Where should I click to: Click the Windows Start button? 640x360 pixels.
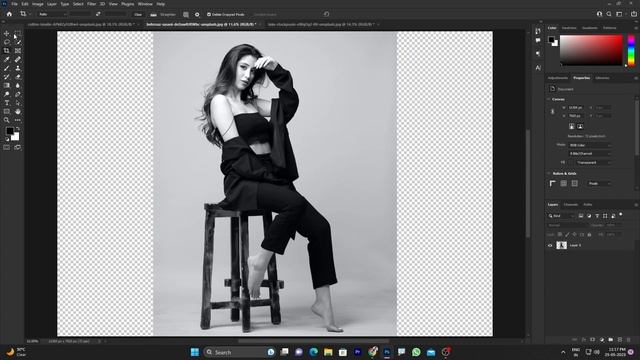tap(195, 352)
